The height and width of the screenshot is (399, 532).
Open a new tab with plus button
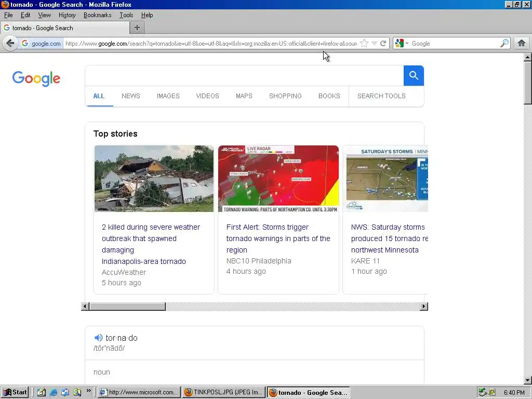137,28
